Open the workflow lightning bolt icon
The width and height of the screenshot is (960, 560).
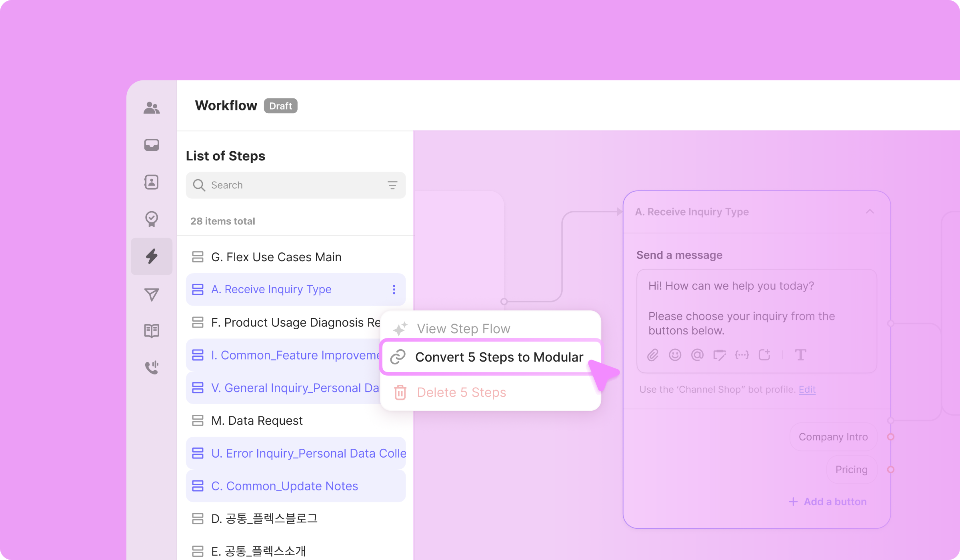[x=152, y=256]
